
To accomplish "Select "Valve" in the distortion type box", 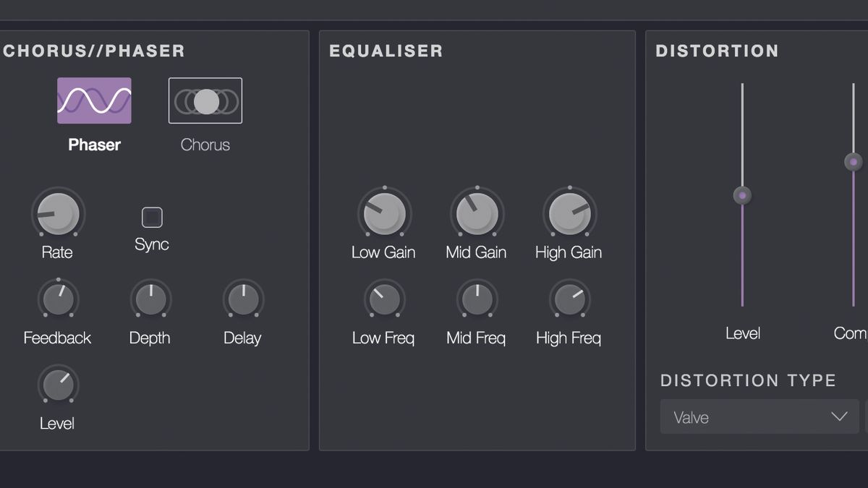I will [x=759, y=416].
